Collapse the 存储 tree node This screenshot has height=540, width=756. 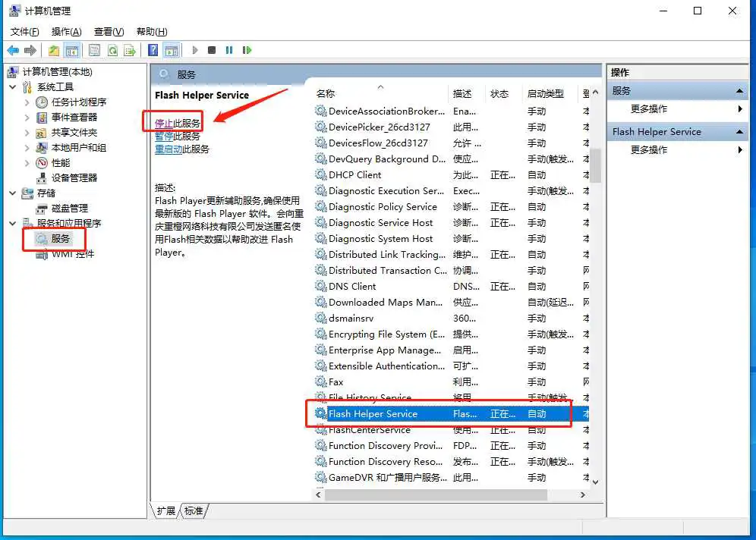pyautogui.click(x=13, y=193)
